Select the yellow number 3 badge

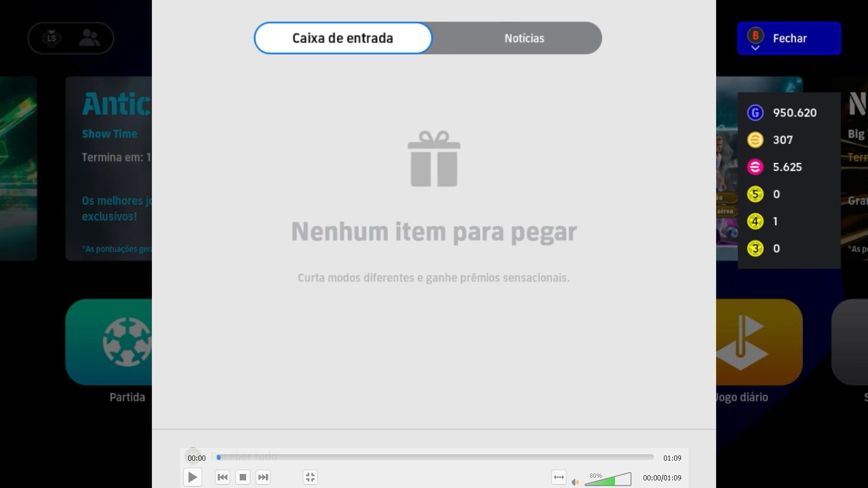[755, 248]
